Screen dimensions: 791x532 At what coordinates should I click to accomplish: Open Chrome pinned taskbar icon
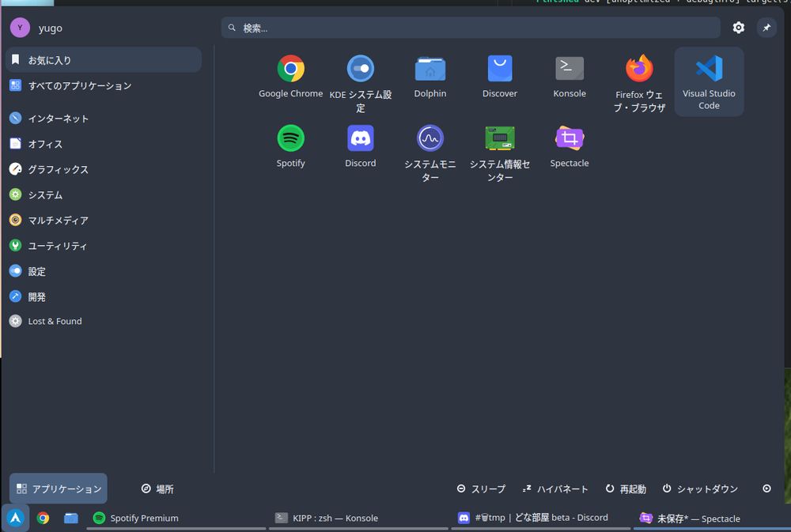click(x=43, y=518)
